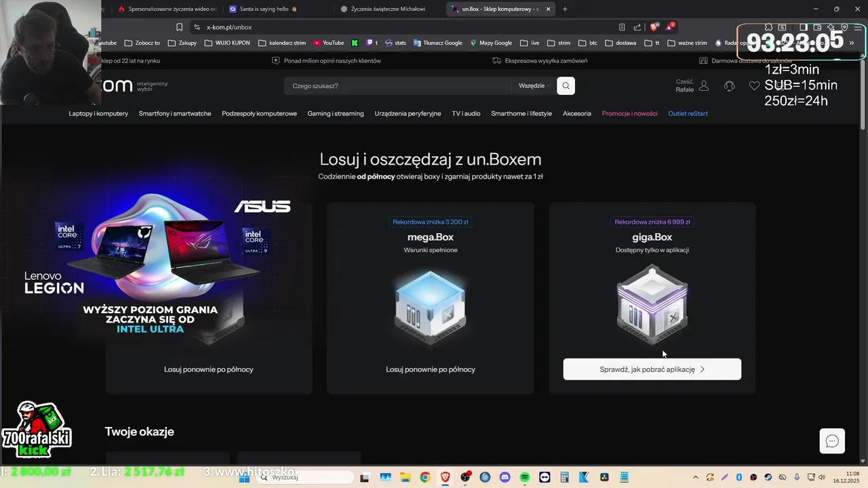The width and height of the screenshot is (868, 488).
Task: Open WUJO KUPON bookmark folder
Action: click(227, 43)
